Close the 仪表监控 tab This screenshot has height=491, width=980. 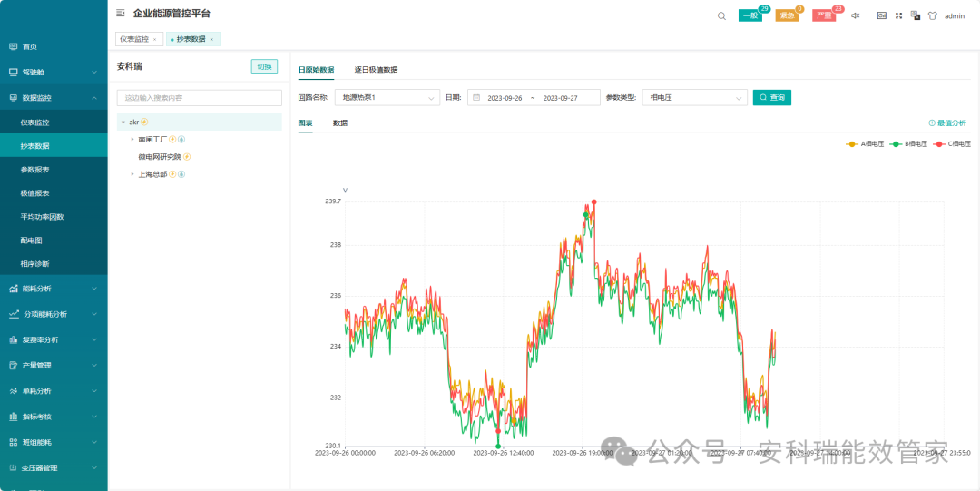pyautogui.click(x=154, y=39)
